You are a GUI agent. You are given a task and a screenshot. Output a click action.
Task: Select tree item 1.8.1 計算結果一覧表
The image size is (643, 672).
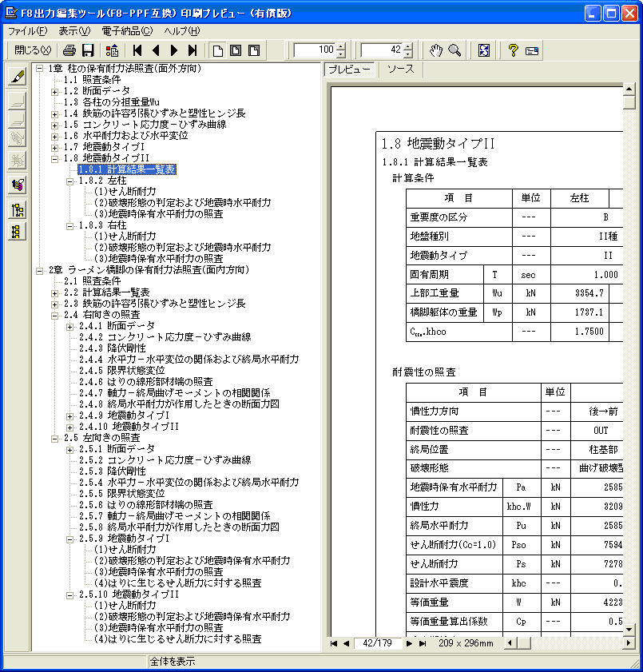click(x=127, y=169)
